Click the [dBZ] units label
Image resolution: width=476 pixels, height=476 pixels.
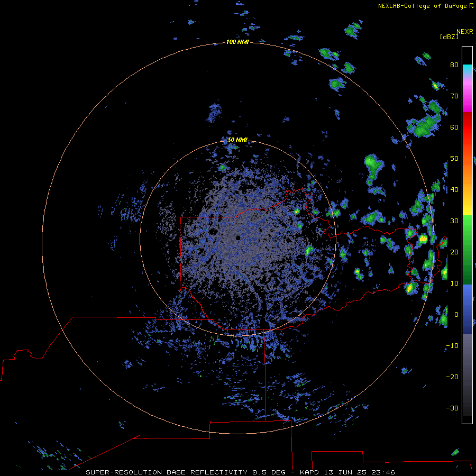pyautogui.click(x=449, y=36)
